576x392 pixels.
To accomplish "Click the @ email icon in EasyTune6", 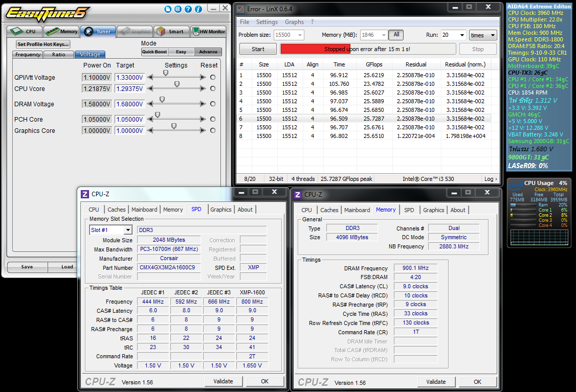I will [178, 9].
